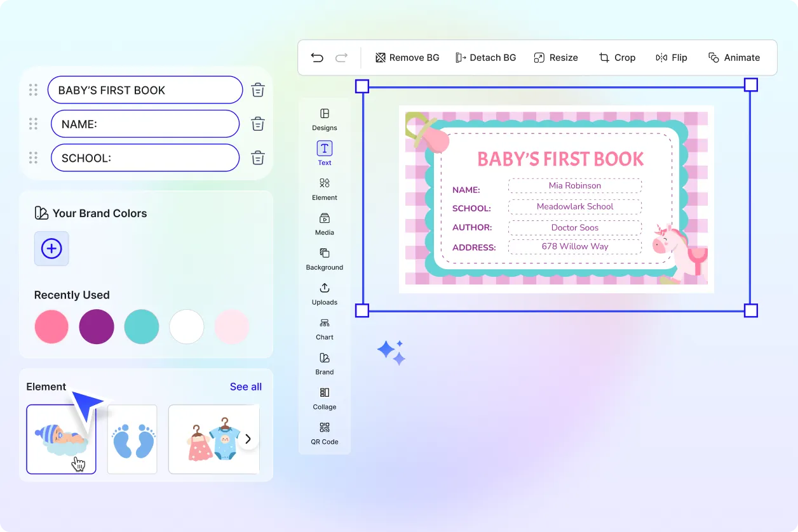Select the sleeping baby element thumbnail
The height and width of the screenshot is (532, 798).
click(x=61, y=439)
